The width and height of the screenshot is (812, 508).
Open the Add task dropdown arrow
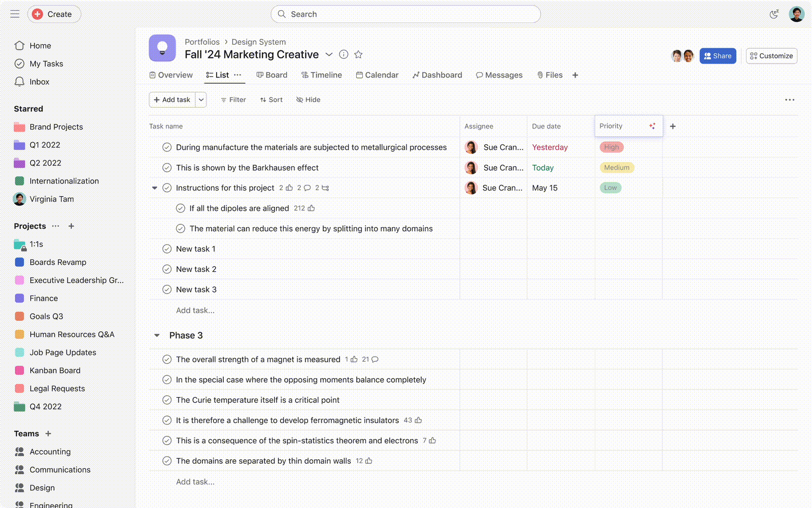coord(201,100)
